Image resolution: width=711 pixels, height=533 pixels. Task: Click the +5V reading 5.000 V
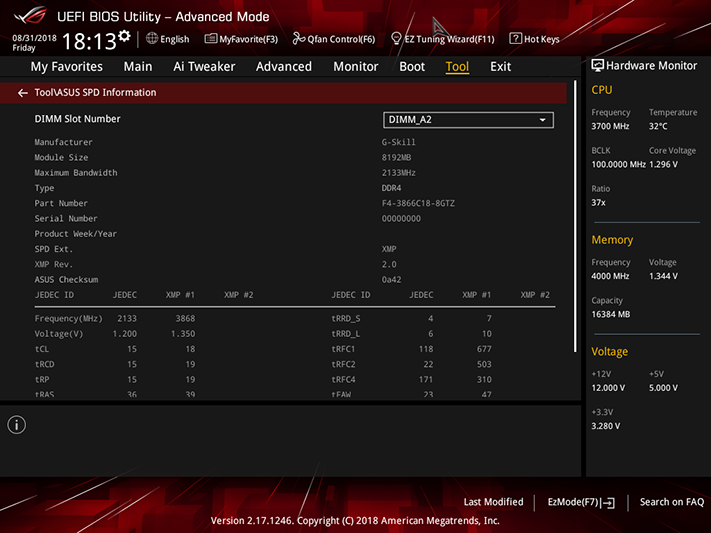tap(663, 388)
